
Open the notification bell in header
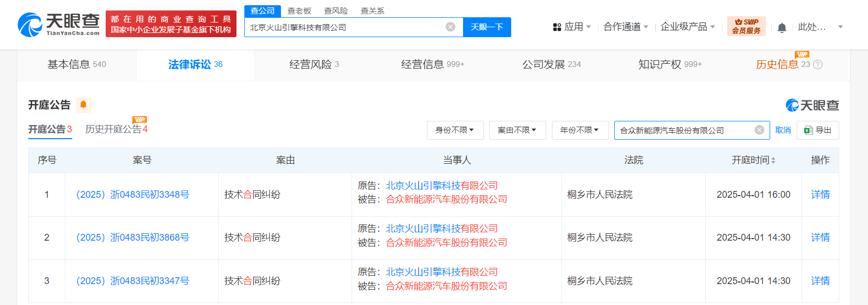click(782, 28)
